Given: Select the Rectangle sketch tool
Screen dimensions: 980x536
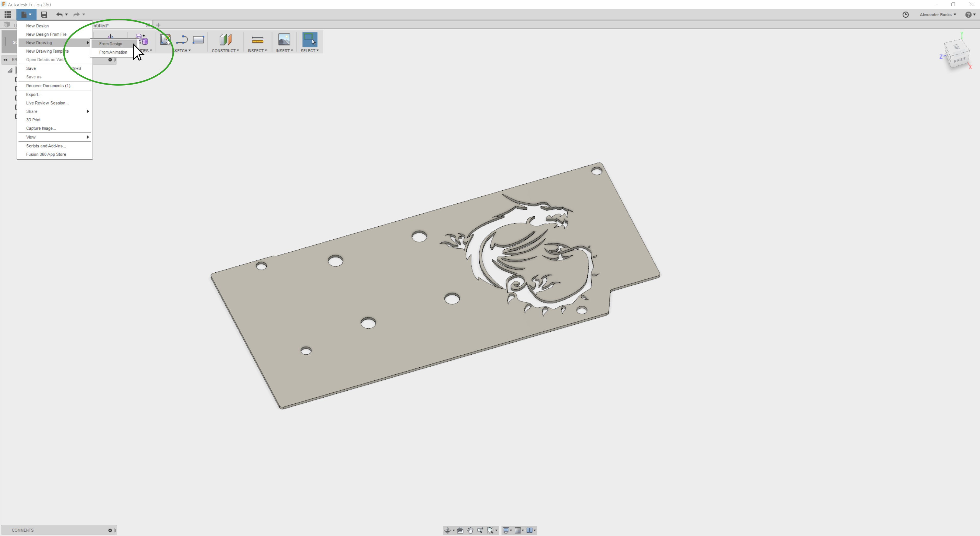Looking at the screenshot, I should coord(199,40).
